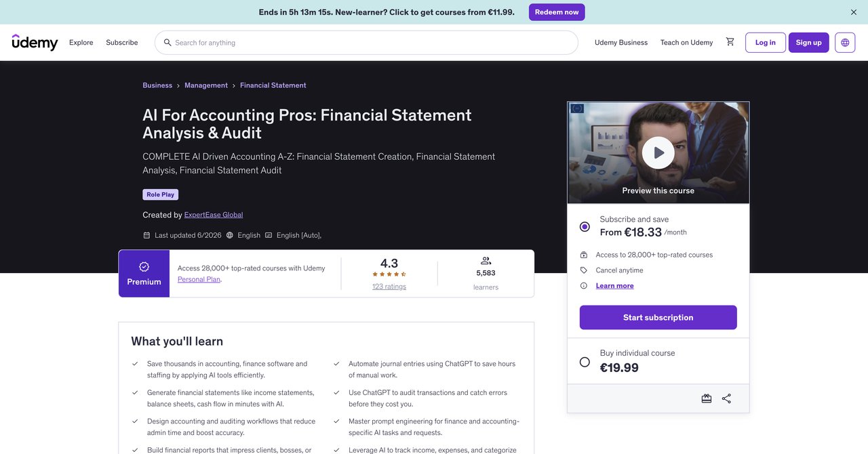The height and width of the screenshot is (454, 868).
Task: Click the Role Play badge
Action: point(161,194)
